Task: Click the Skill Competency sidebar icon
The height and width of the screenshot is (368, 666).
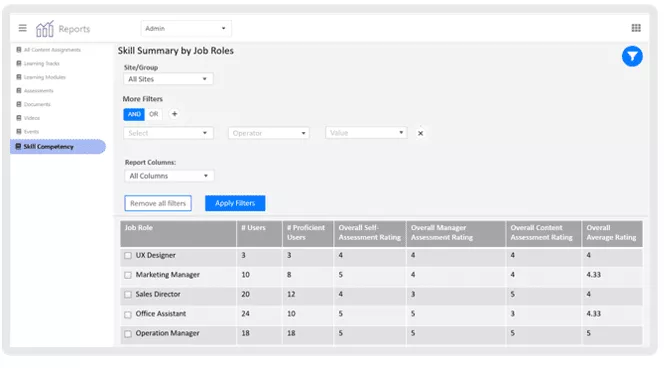Action: [x=18, y=146]
